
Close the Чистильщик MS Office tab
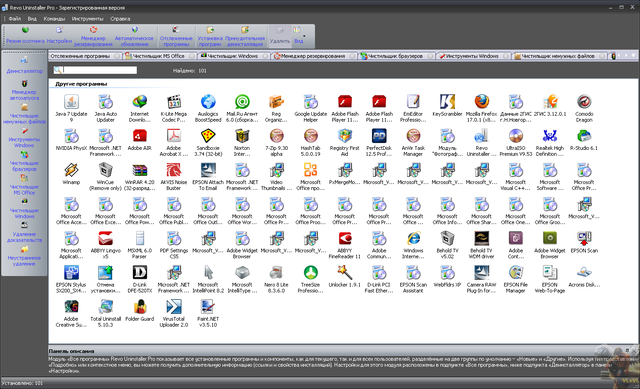(x=192, y=56)
